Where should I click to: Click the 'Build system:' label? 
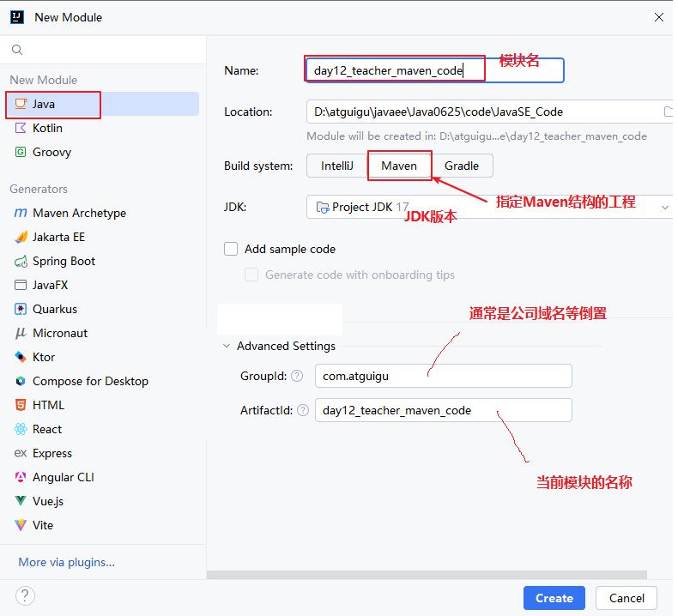[258, 166]
